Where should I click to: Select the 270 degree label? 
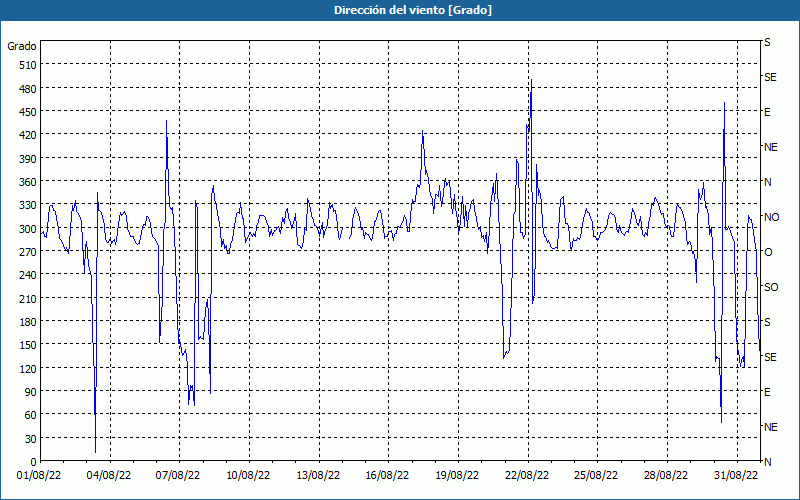[28, 252]
